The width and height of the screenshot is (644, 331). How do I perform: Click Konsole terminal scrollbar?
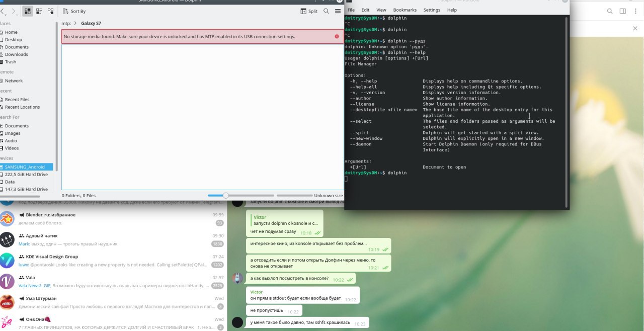[x=568, y=111]
